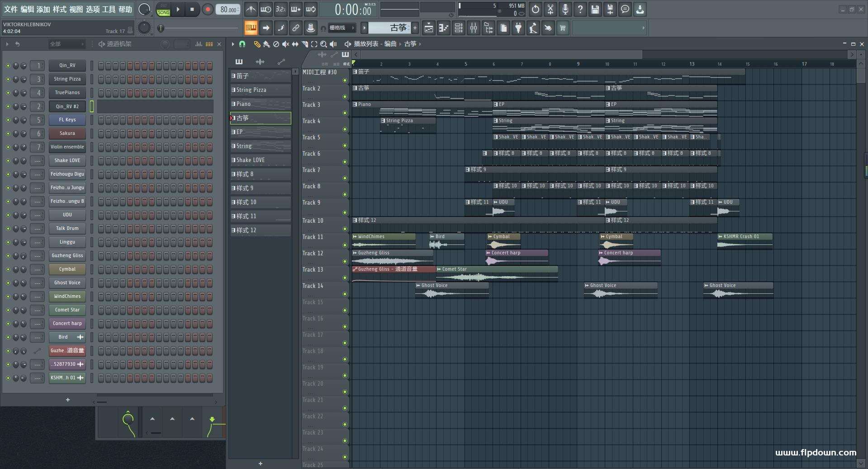Switch PAT/SONG mode toggle
This screenshot has height=469, width=868.
[x=164, y=10]
